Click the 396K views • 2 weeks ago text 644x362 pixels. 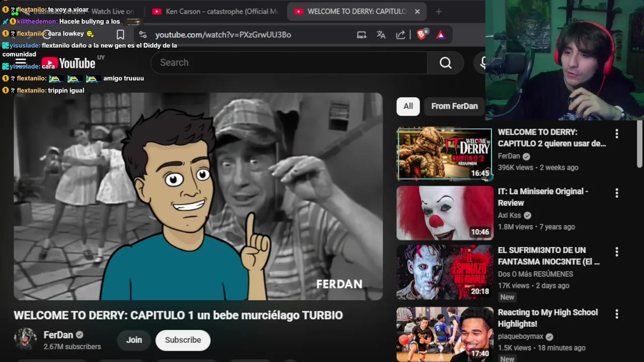coord(538,167)
